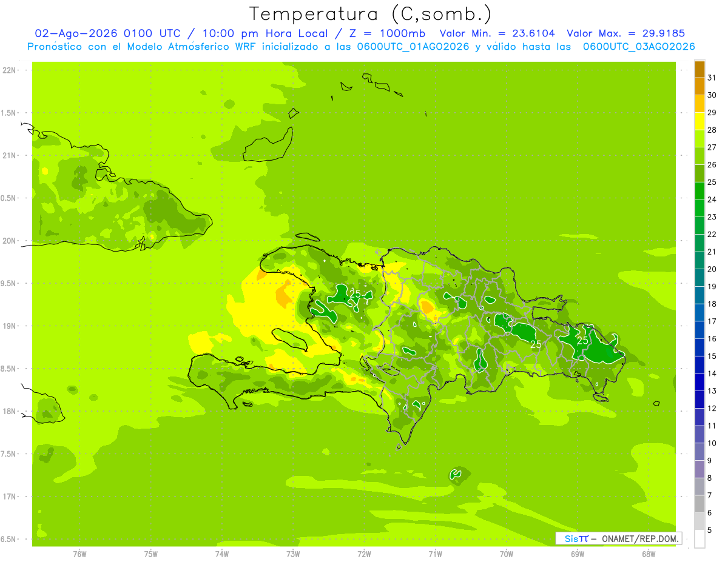Click the "Sis" logo text in credit box
The image size is (728, 562).
[x=571, y=538]
